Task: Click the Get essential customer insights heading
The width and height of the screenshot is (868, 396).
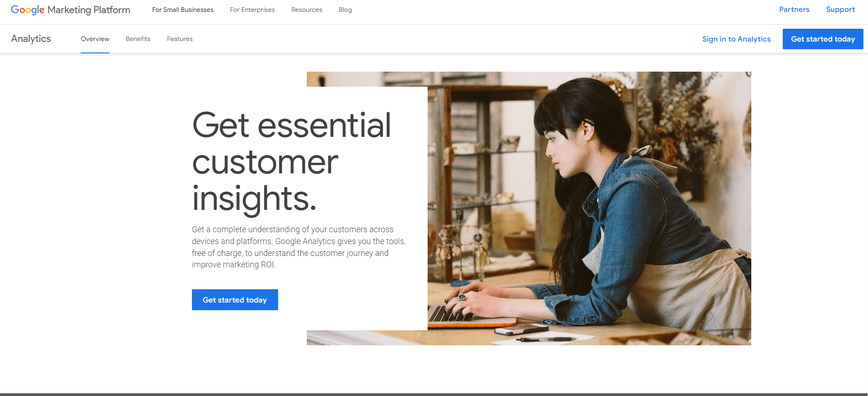Action: 292,162
